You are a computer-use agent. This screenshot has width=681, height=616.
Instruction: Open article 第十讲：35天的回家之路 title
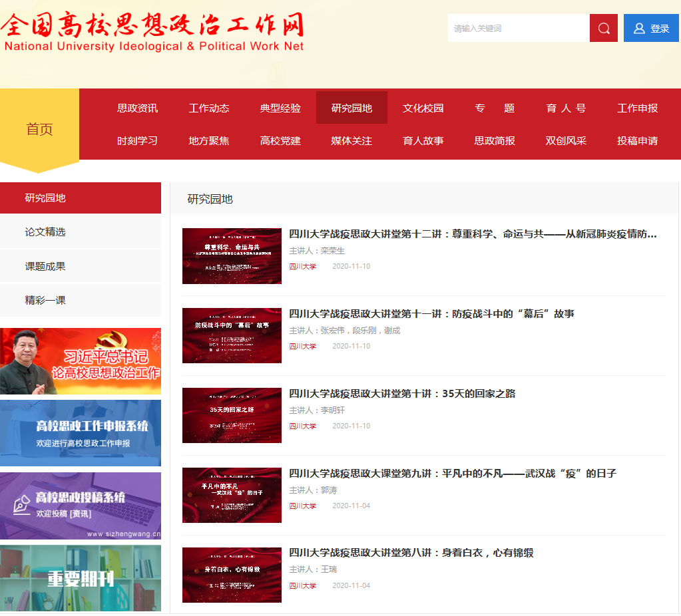402,393
